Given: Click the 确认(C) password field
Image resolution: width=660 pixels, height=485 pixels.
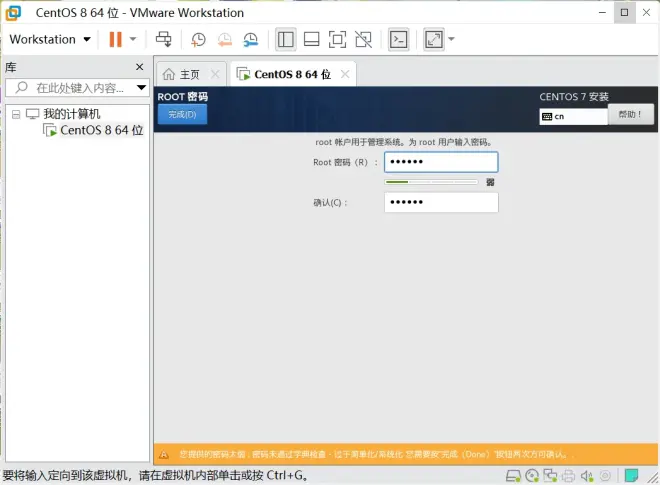Looking at the screenshot, I should pos(440,202).
